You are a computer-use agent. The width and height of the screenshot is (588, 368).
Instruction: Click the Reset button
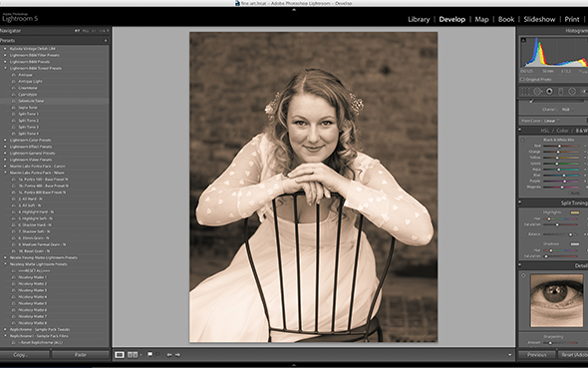pos(573,355)
